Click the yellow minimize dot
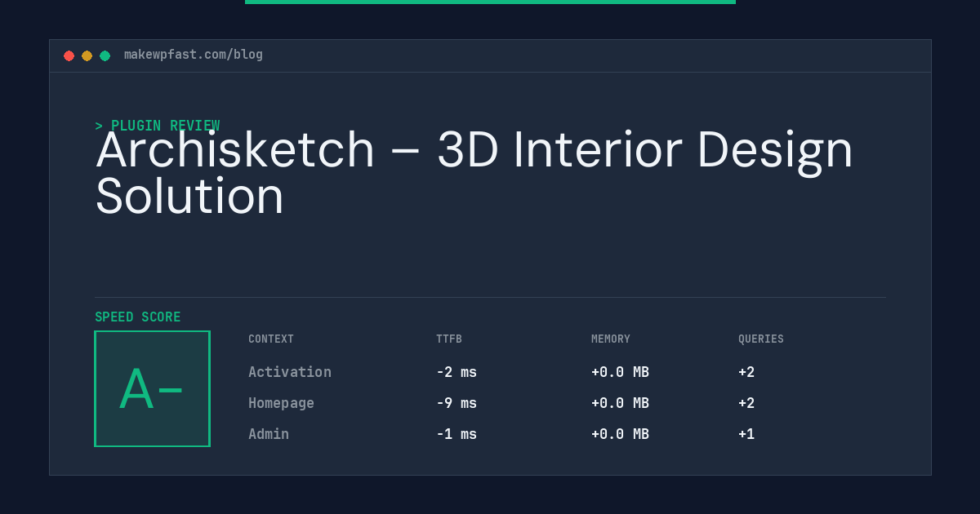The height and width of the screenshot is (514, 980). click(87, 55)
